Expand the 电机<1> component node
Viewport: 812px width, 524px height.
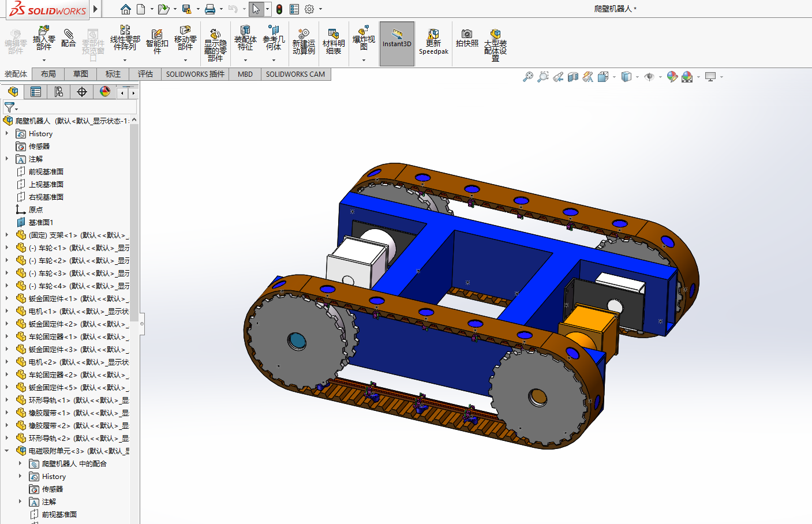7,311
